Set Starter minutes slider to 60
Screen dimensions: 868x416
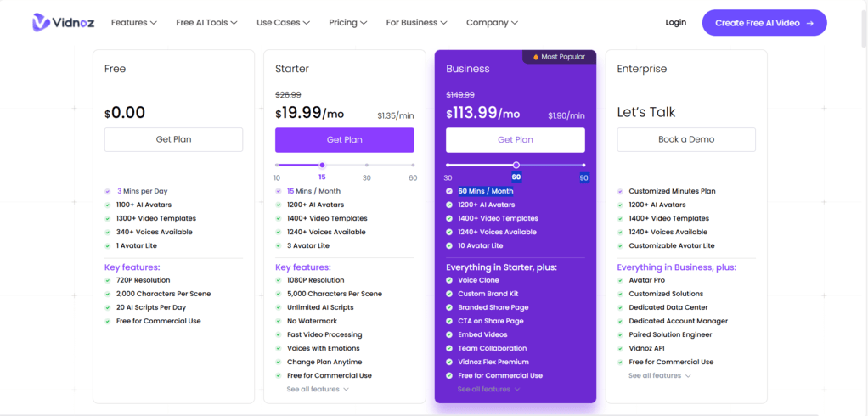point(413,165)
